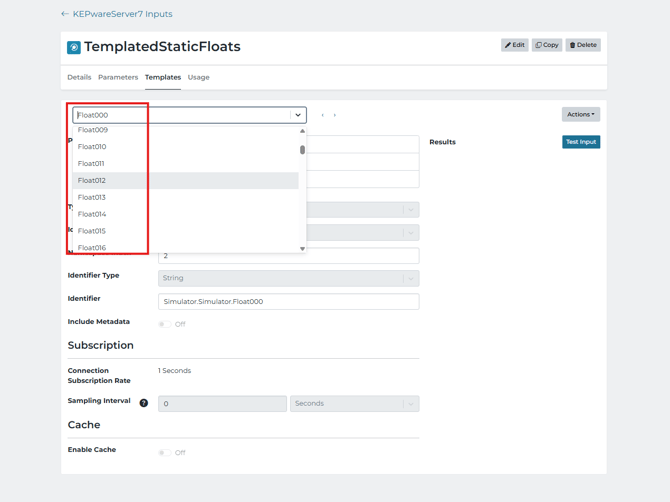Collapse the template dropdown with the chevron
The image size is (670, 502).
[x=298, y=115]
